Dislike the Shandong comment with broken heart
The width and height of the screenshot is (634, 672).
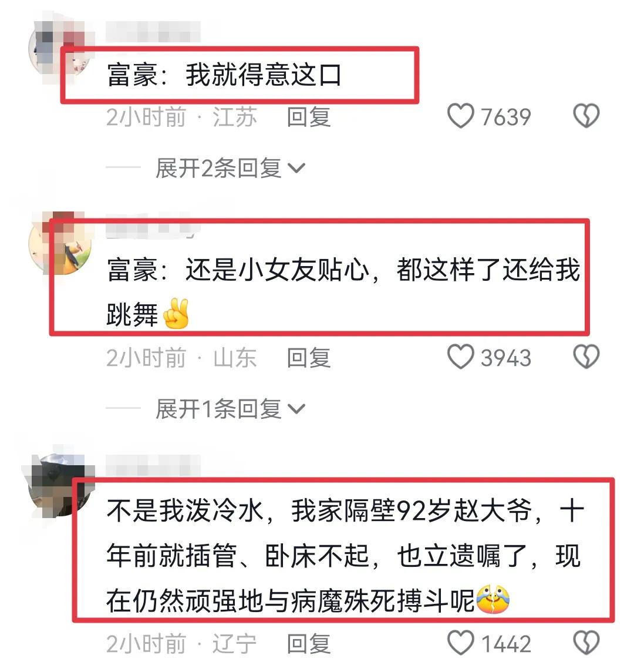tap(586, 357)
